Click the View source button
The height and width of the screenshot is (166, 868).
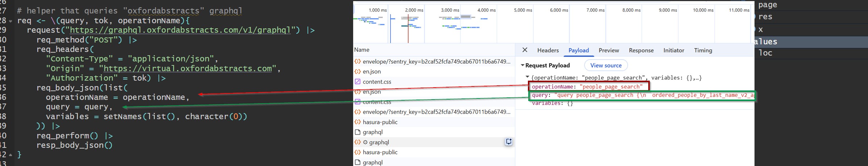[606, 65]
